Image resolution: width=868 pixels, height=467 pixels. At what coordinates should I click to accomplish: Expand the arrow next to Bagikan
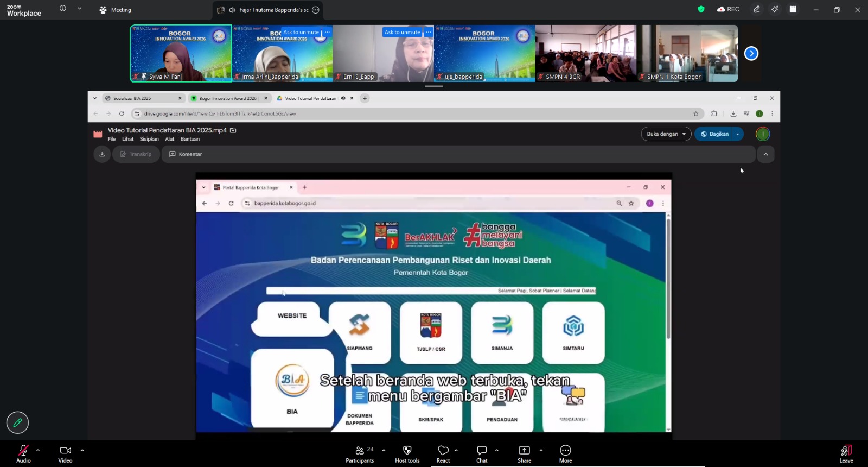(x=738, y=134)
